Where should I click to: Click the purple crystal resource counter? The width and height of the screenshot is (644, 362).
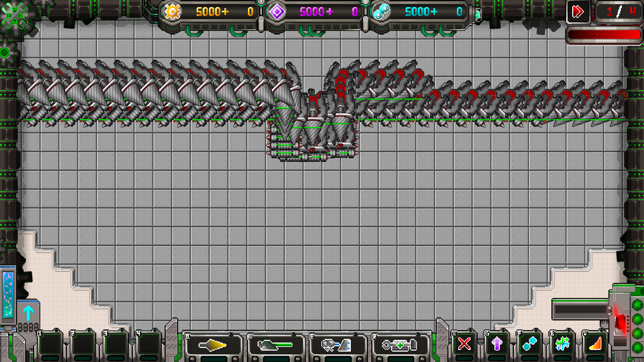coord(315,12)
